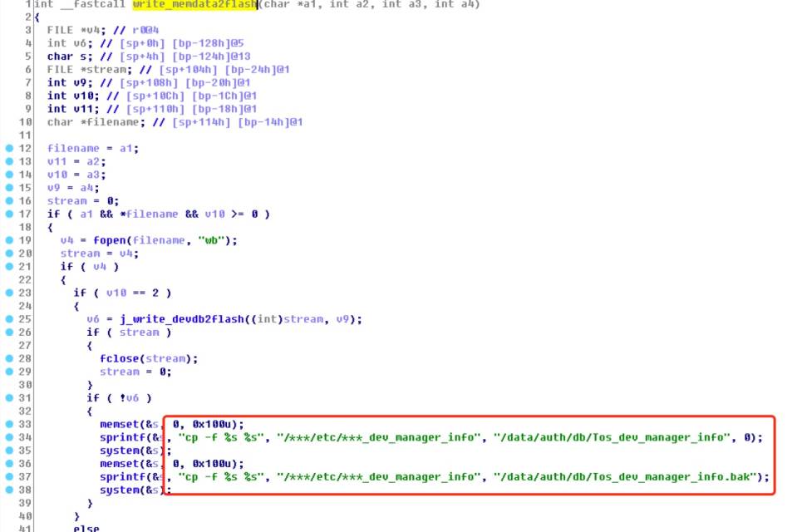
Task: Click the fopen call on line 19
Action: point(165,240)
